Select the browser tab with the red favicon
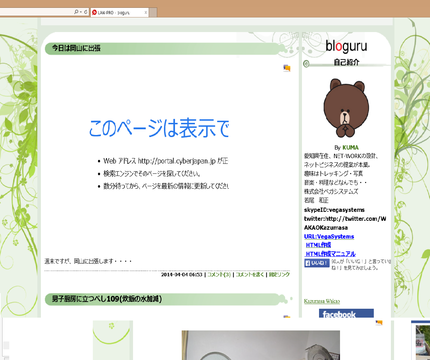The image size is (430, 360). click(x=119, y=12)
